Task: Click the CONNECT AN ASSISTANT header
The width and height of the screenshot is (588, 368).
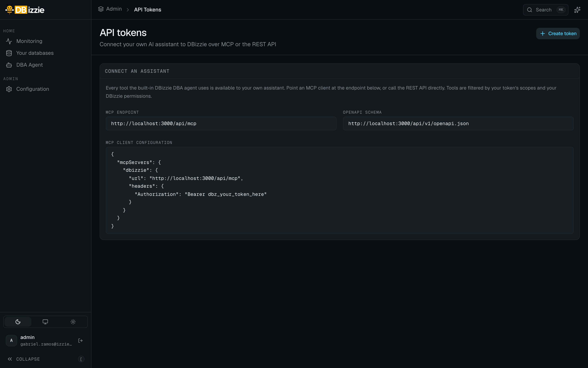Action: 137,71
